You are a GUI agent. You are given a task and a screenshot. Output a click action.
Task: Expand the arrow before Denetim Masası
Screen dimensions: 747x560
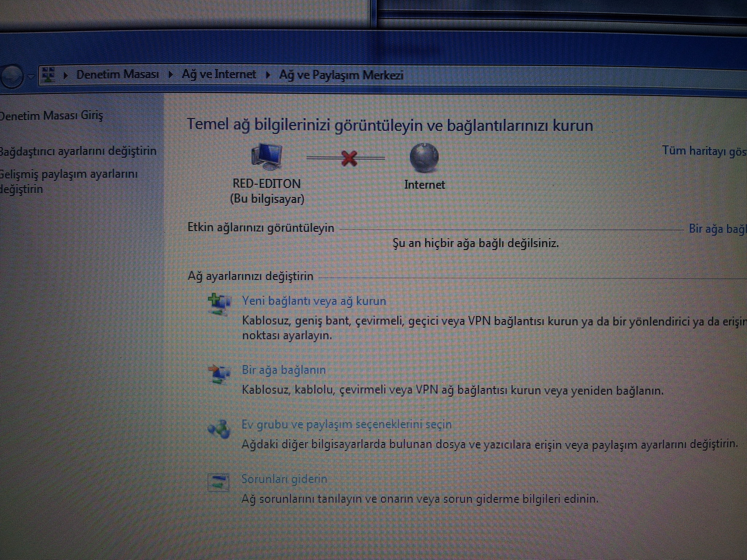pyautogui.click(x=66, y=75)
